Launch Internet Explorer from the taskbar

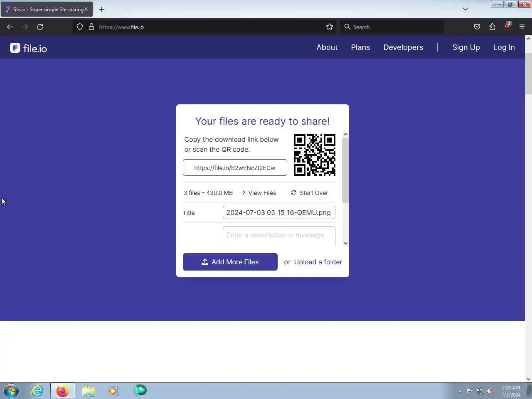[37, 391]
